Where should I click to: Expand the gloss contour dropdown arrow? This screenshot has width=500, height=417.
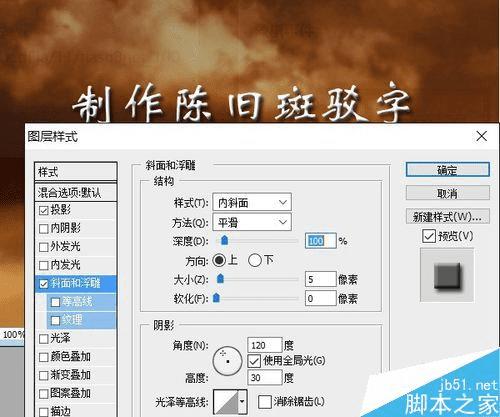pyautogui.click(x=242, y=402)
